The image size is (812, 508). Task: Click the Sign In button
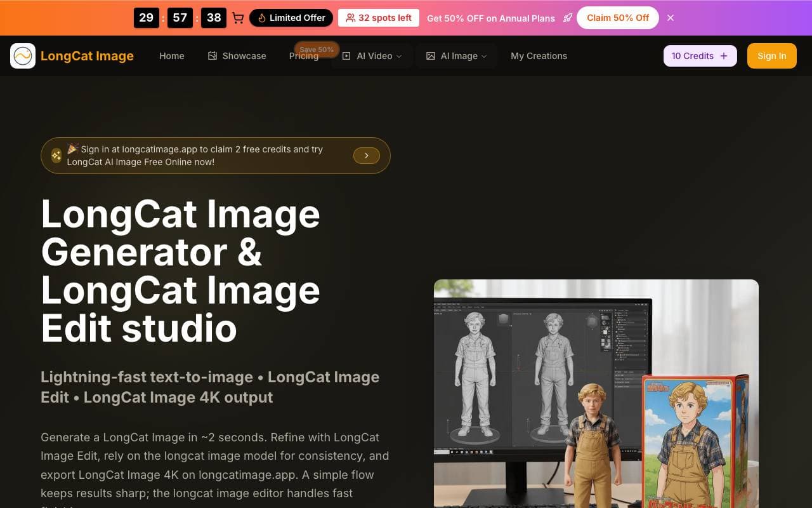click(x=771, y=56)
